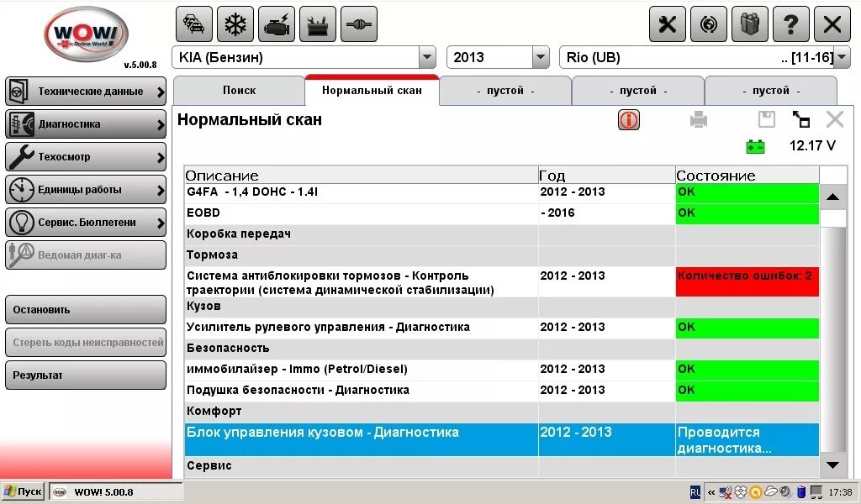Image resolution: width=861 pixels, height=504 pixels.
Task: Click the connector plug toolbar icon
Action: point(358,24)
